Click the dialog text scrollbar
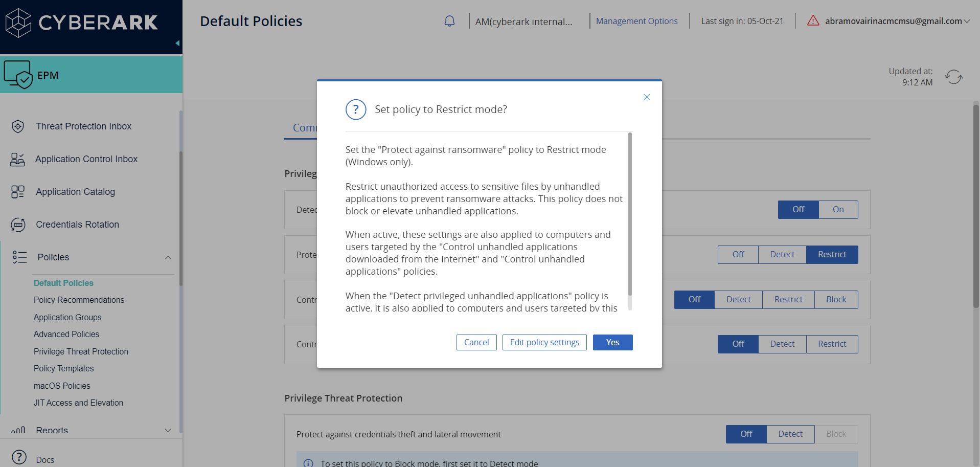Viewport: 980px width, 467px height. 630,214
